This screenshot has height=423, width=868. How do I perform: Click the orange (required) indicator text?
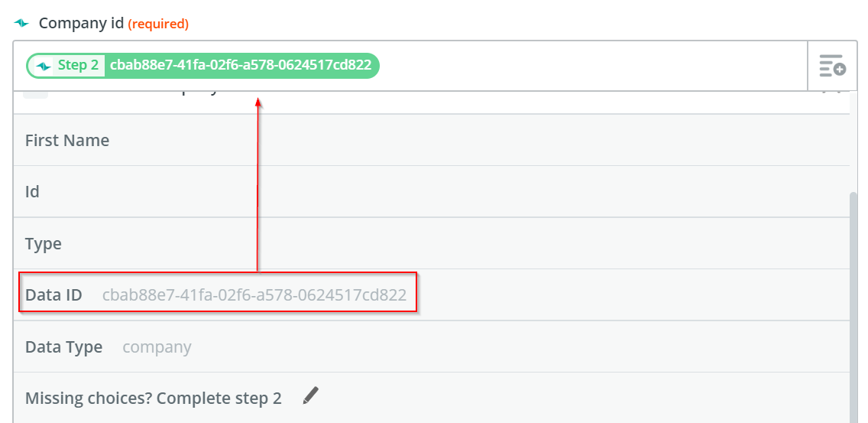tap(158, 24)
